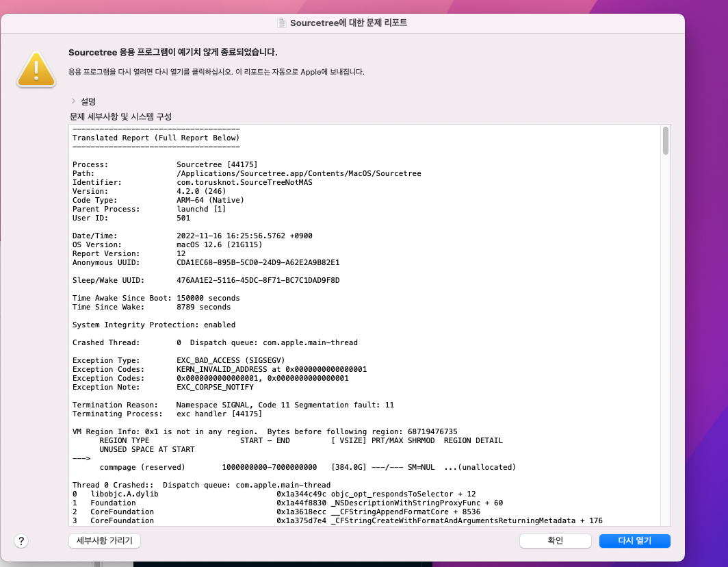Click the 'commpage (reserved)' region row
728x567 pixels.
307,467
